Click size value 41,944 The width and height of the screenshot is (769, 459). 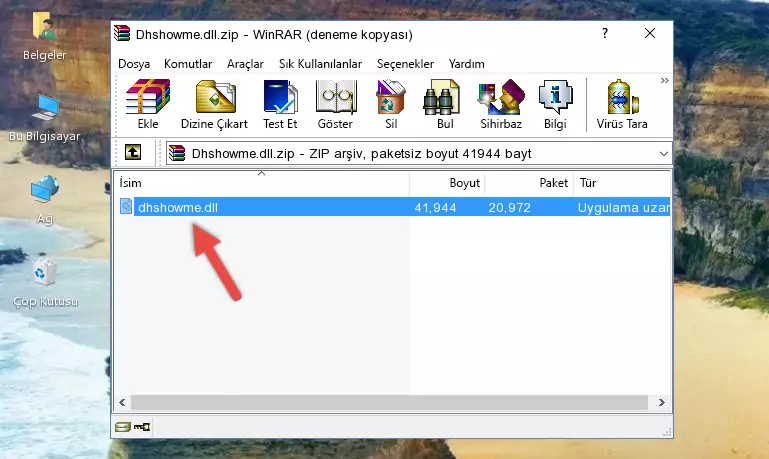click(x=436, y=207)
